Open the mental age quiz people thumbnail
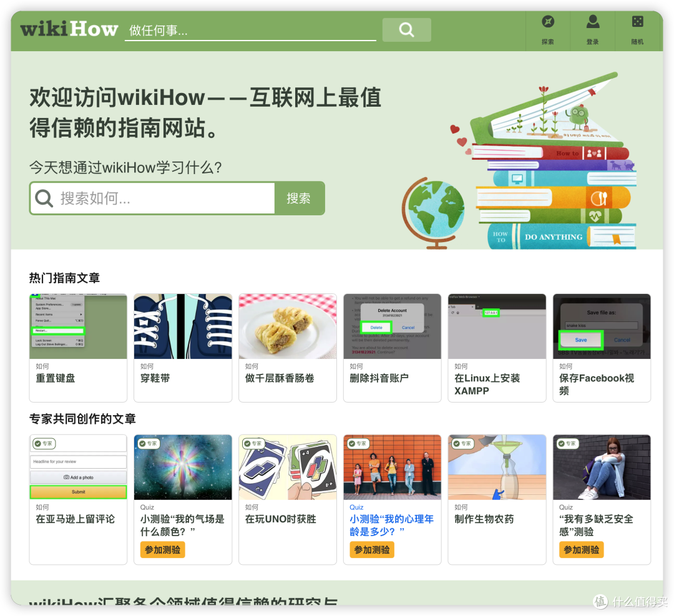 coord(393,467)
